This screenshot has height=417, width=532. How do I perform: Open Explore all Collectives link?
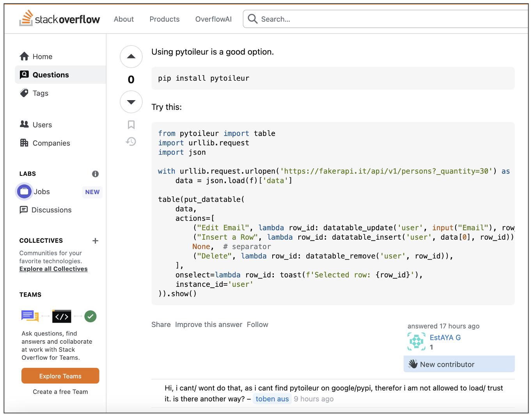coord(53,269)
